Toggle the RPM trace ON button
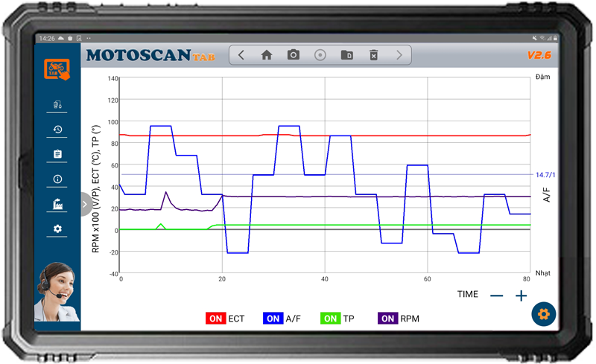The image size is (596, 364). (387, 319)
